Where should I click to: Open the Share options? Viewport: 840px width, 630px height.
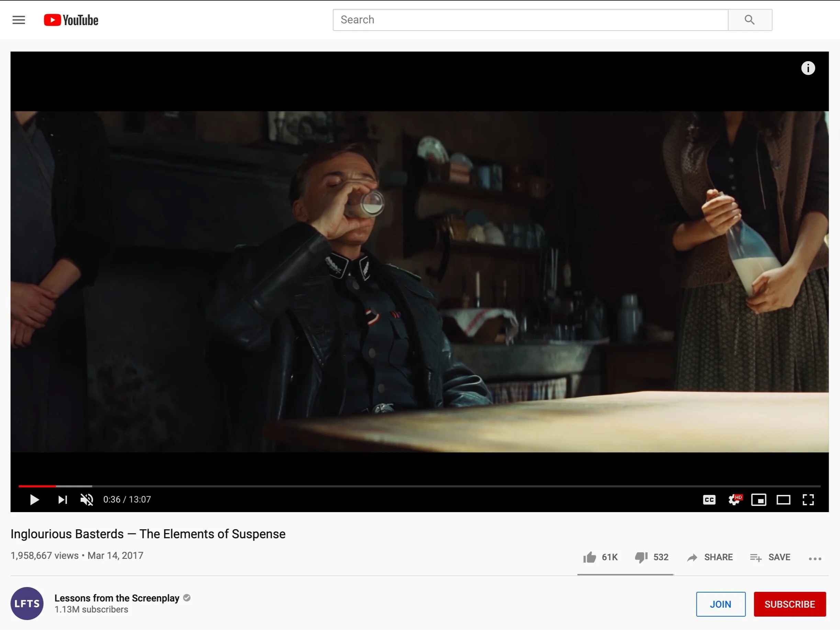tap(710, 557)
